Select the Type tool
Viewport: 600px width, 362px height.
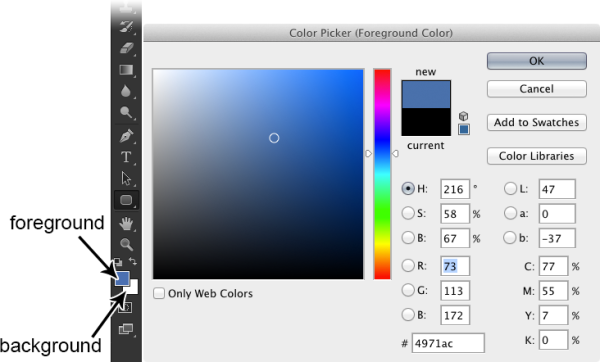[126, 157]
